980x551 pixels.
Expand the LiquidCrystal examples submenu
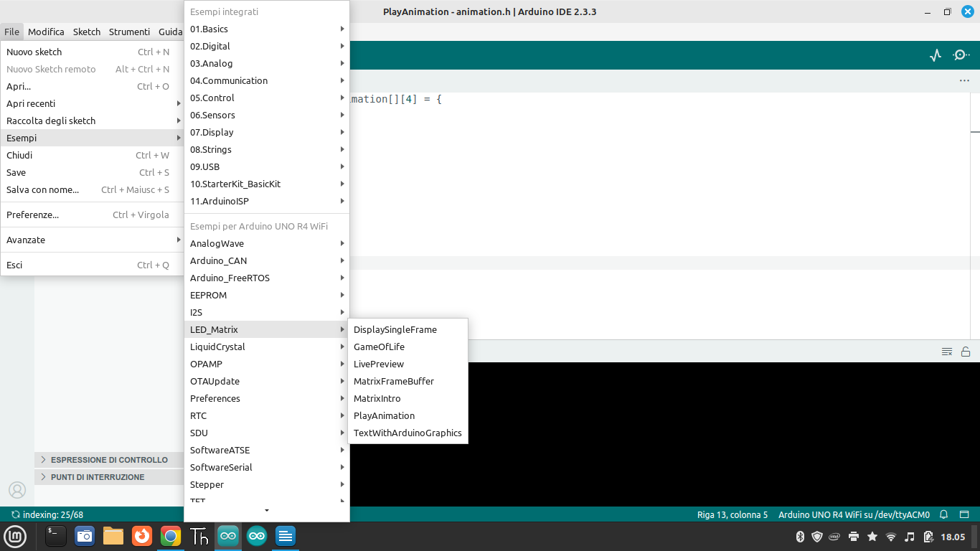pyautogui.click(x=267, y=347)
